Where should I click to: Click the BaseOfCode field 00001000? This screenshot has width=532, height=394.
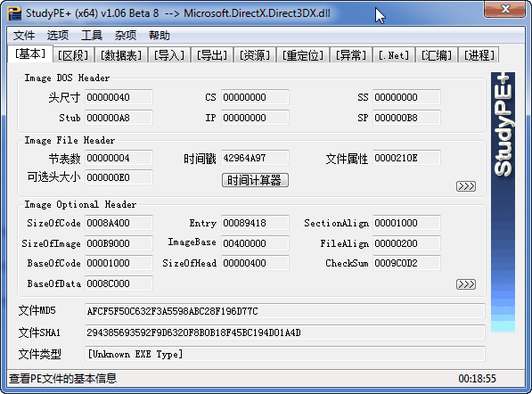(119, 263)
